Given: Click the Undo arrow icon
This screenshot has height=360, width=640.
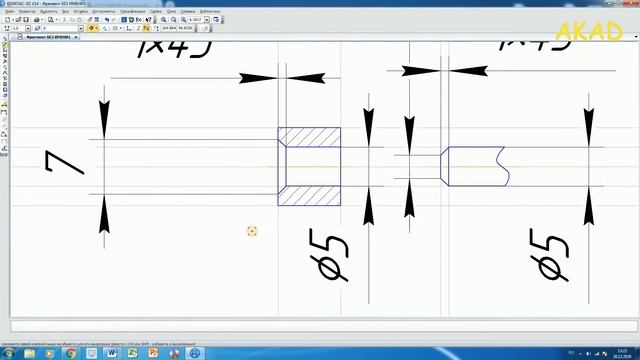Looking at the screenshot, I should [107, 20].
